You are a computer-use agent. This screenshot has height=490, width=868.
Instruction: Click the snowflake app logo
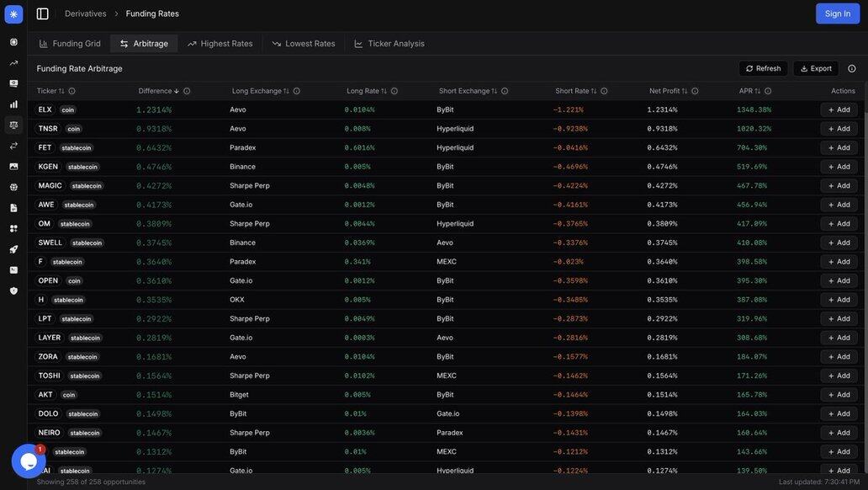13,13
